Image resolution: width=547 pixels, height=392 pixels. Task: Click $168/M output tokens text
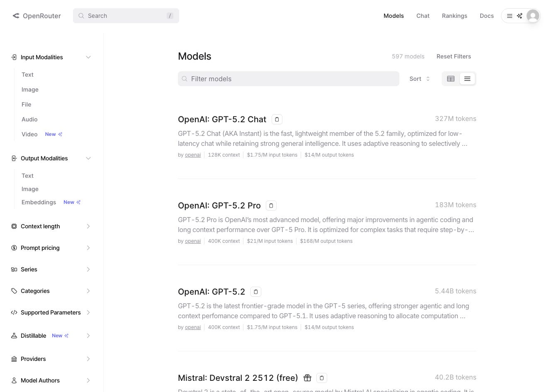pos(326,241)
